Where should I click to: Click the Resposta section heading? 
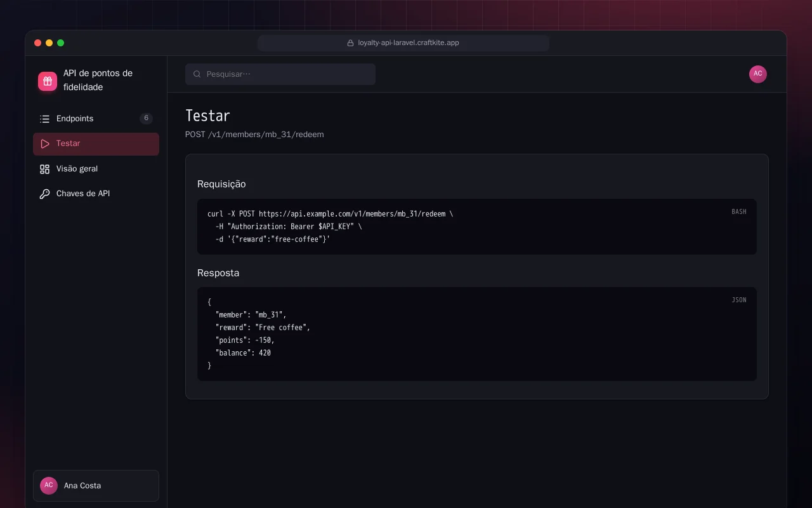click(x=218, y=273)
